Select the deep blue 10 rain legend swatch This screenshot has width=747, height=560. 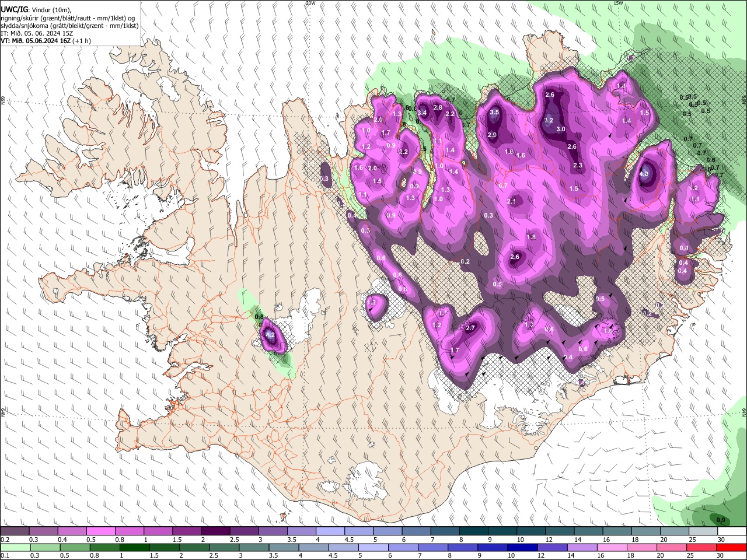coord(521,548)
